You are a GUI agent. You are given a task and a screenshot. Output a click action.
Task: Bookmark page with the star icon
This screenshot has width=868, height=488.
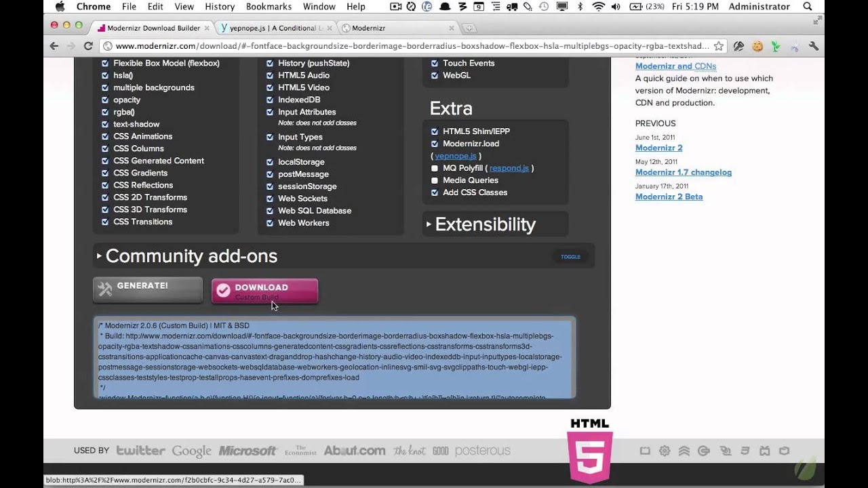pos(719,46)
